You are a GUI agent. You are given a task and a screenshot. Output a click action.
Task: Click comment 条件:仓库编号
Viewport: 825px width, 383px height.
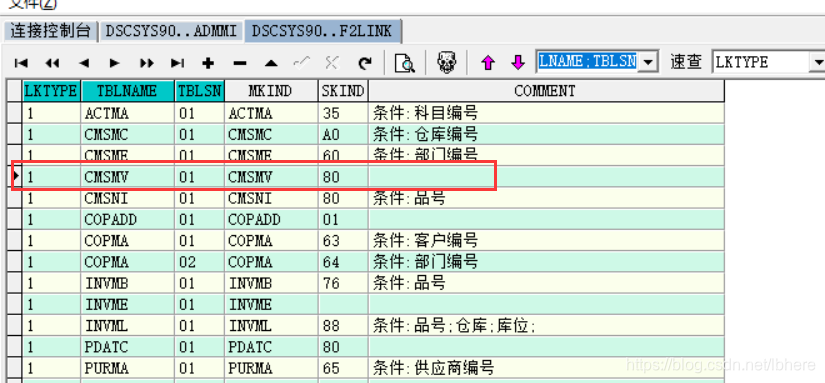point(425,135)
